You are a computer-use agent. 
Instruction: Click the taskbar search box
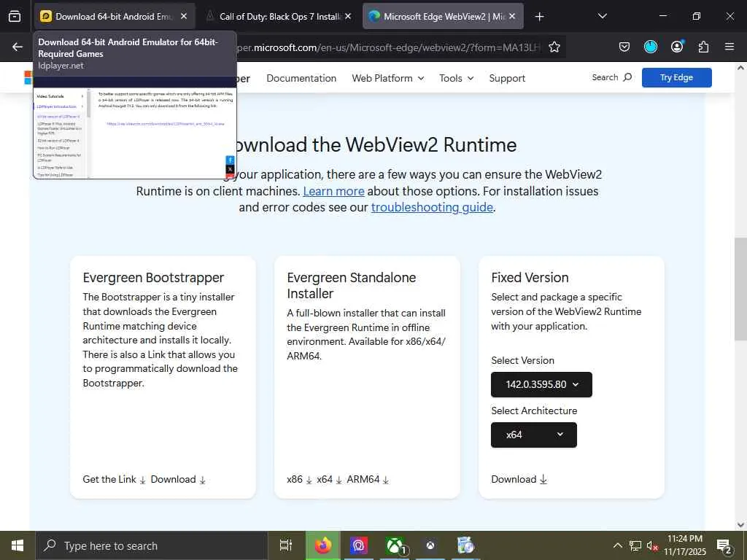152,545
